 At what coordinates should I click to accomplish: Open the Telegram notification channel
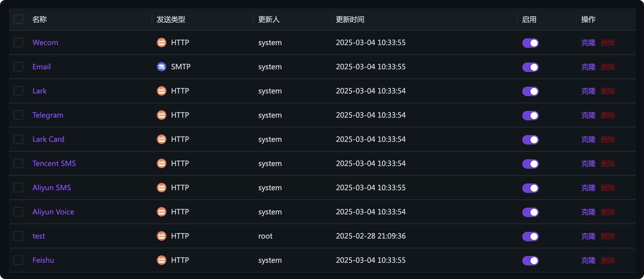48,115
